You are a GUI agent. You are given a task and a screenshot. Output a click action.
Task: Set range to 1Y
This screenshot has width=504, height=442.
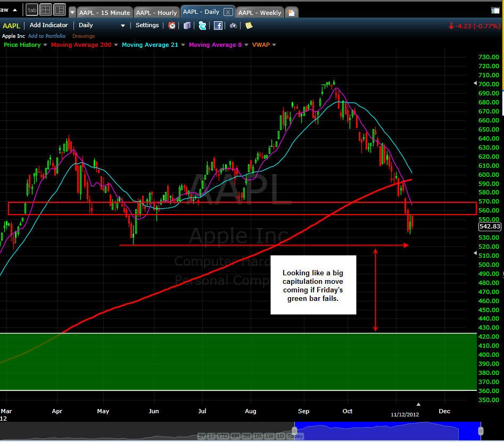(x=211, y=436)
